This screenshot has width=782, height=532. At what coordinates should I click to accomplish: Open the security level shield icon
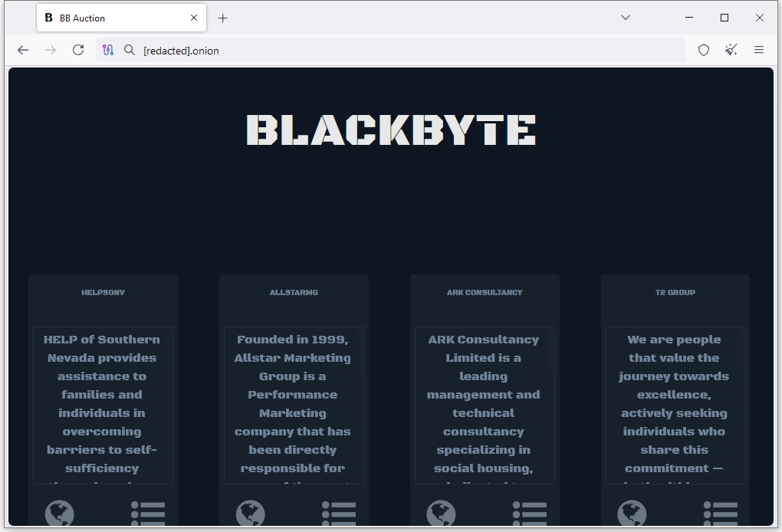[x=704, y=50]
